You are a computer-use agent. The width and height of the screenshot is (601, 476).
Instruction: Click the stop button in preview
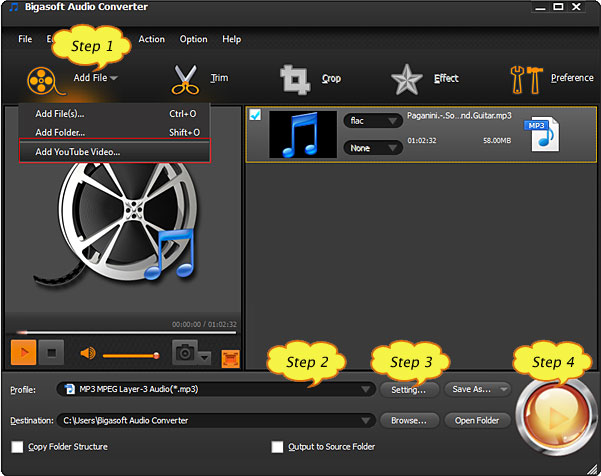tap(52, 352)
